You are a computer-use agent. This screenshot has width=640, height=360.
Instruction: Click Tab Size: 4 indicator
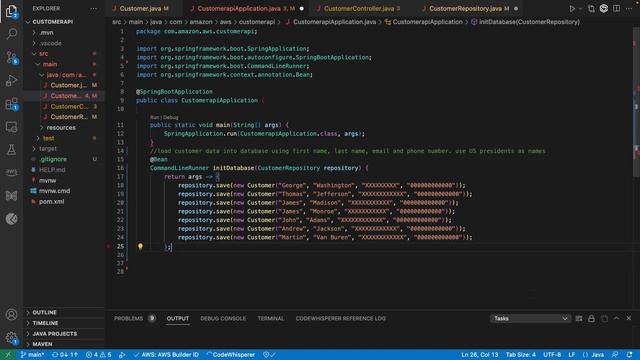point(520,355)
